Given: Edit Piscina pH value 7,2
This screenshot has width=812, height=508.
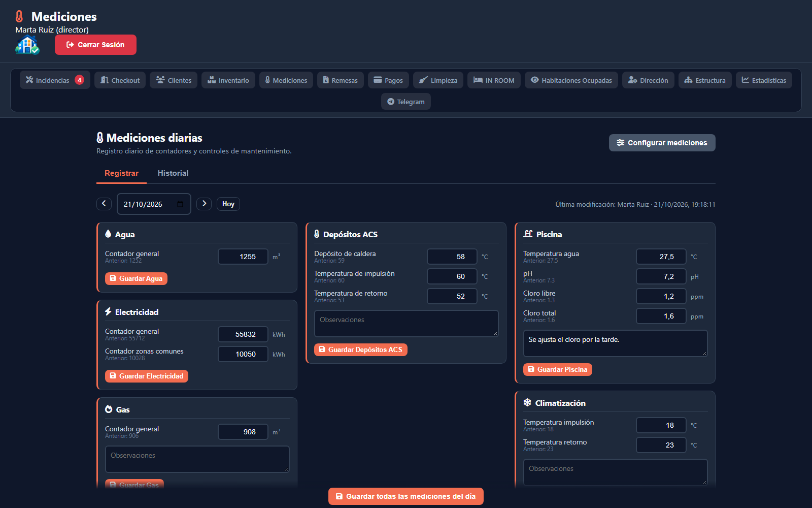Looking at the screenshot, I should point(661,276).
